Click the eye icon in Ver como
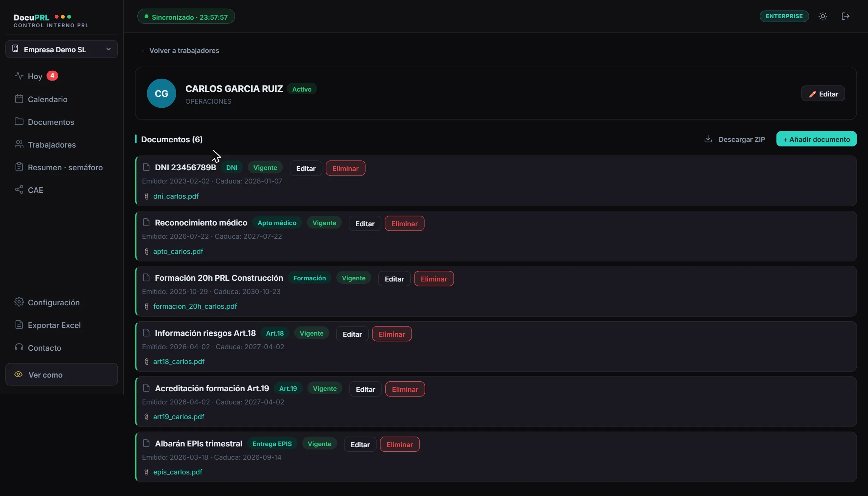The image size is (868, 496). point(18,375)
